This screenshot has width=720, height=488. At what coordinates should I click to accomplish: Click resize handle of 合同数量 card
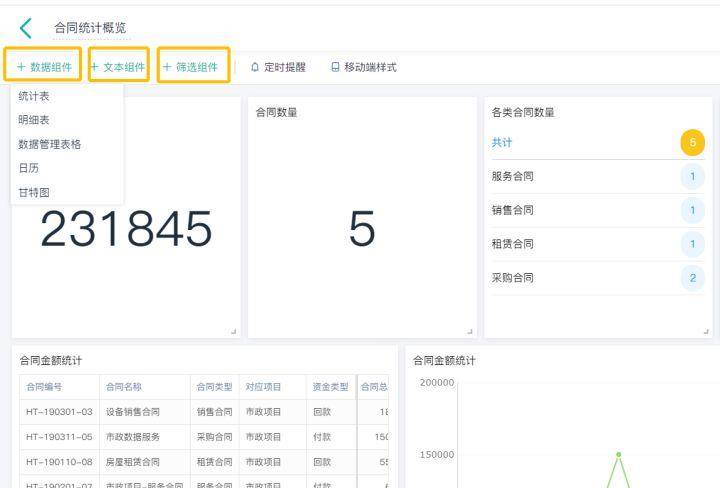pos(470,331)
